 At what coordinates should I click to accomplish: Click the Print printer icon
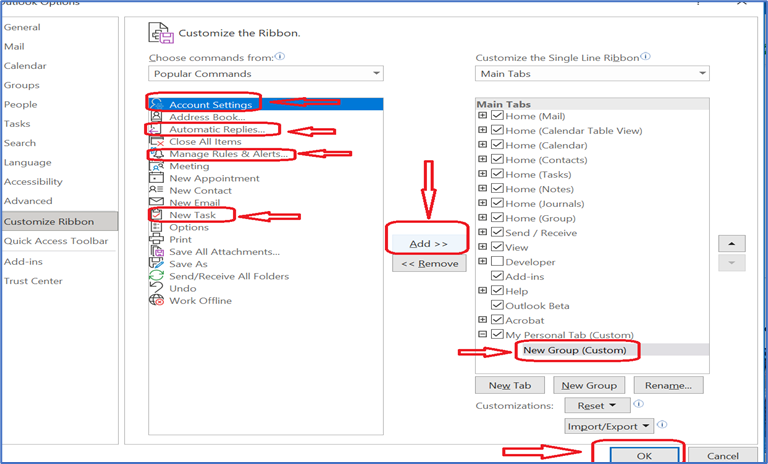pos(156,239)
